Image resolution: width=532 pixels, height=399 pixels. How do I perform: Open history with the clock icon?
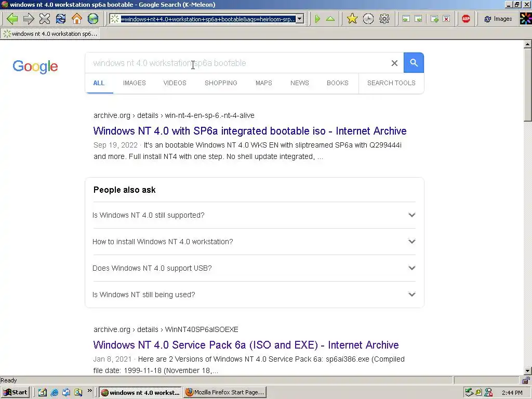[368, 19]
